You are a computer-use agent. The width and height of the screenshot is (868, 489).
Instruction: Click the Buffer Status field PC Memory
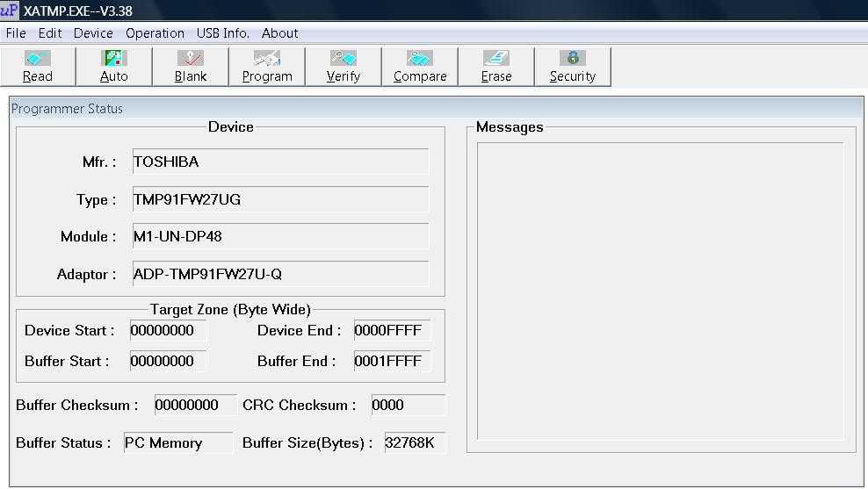point(178,442)
